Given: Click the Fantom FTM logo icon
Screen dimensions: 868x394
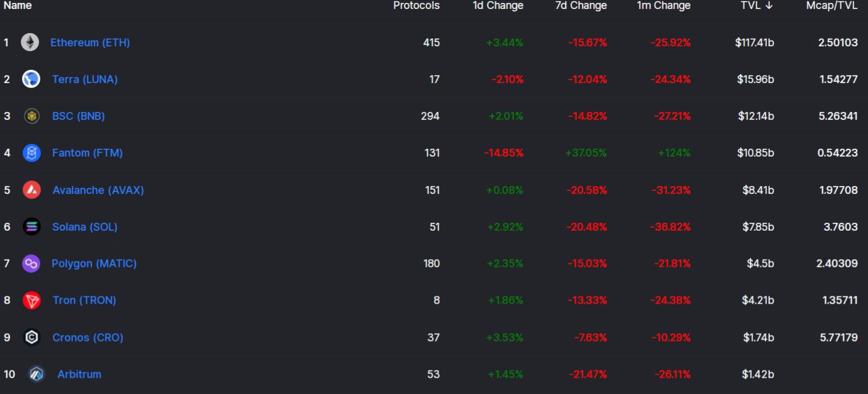Looking at the screenshot, I should tap(31, 153).
